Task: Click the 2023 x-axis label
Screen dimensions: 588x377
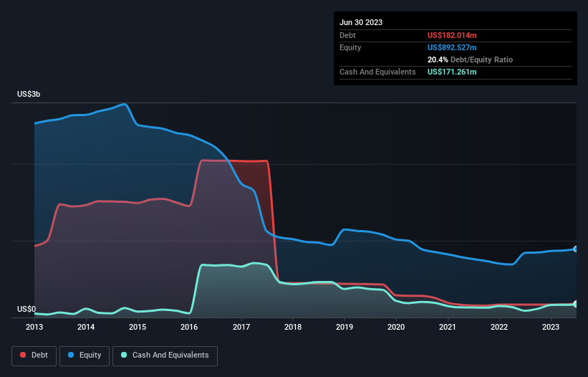Action: (x=551, y=327)
